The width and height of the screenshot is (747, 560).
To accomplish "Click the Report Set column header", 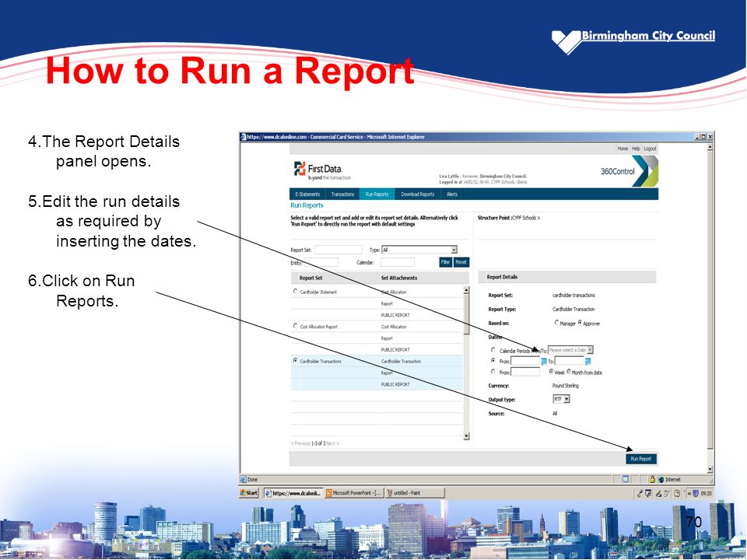I will click(x=310, y=278).
